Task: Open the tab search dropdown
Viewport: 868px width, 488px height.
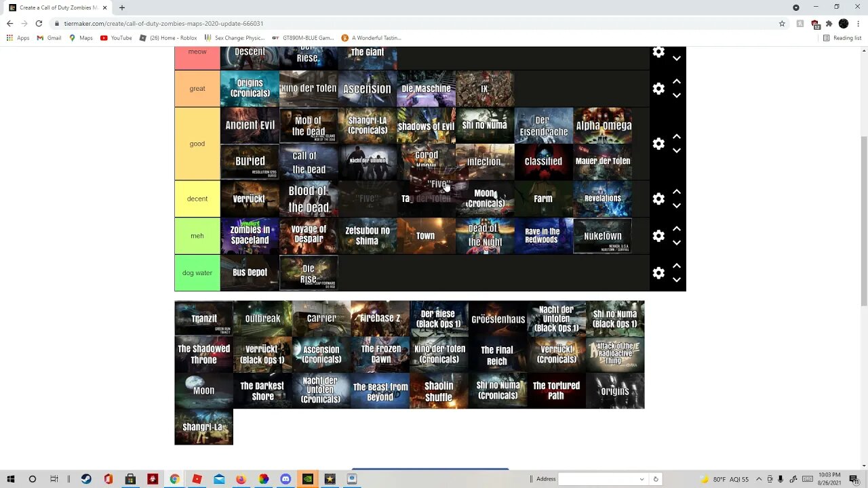Action: point(796,7)
